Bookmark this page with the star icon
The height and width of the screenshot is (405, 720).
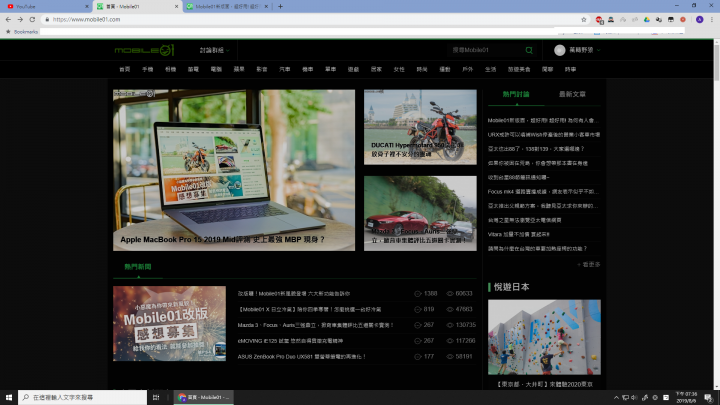coord(584,19)
